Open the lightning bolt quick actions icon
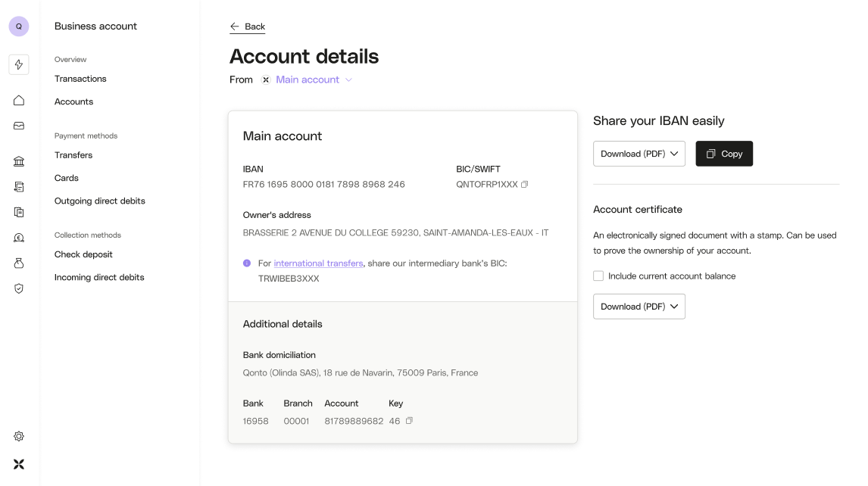 coord(19,65)
